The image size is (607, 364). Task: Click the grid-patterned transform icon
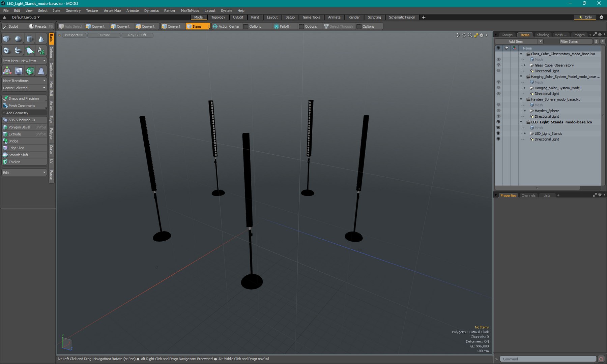[x=19, y=71]
